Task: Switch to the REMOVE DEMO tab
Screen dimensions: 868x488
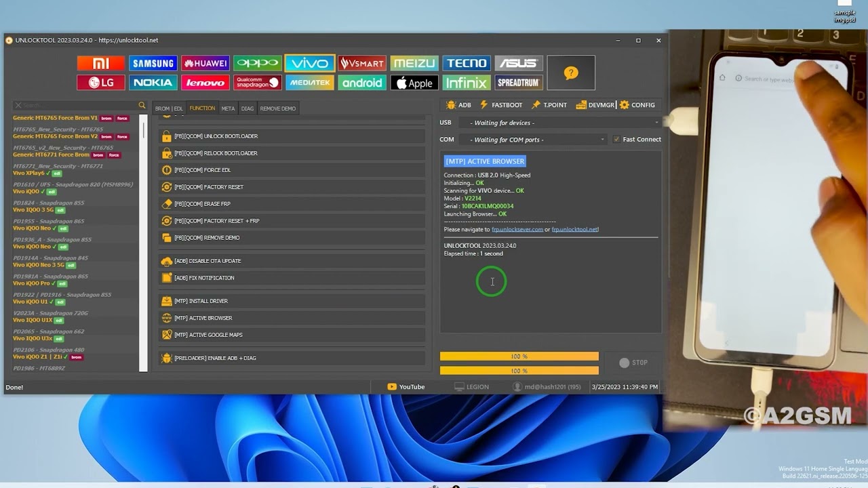Action: coord(278,108)
